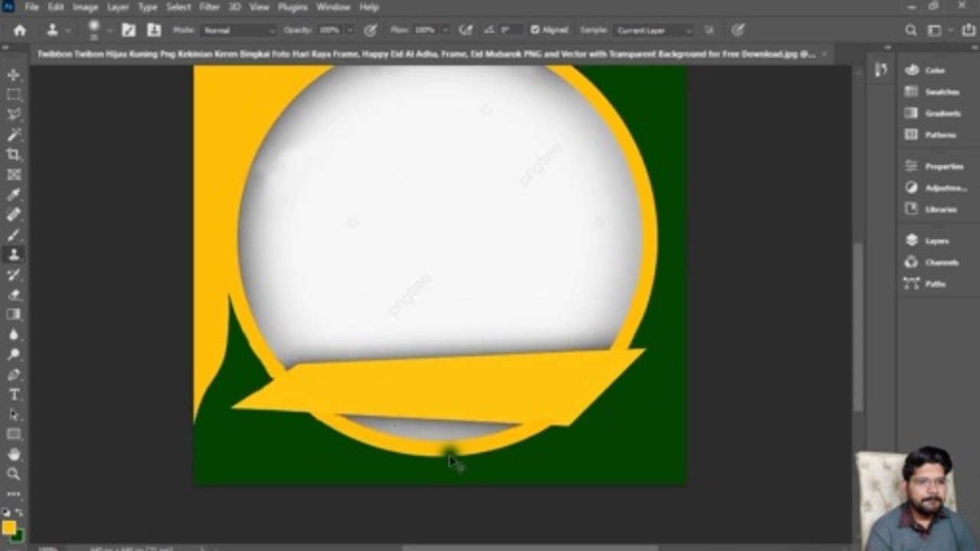
Task: Toggle pressure control for brush size
Action: pyautogui.click(x=738, y=30)
